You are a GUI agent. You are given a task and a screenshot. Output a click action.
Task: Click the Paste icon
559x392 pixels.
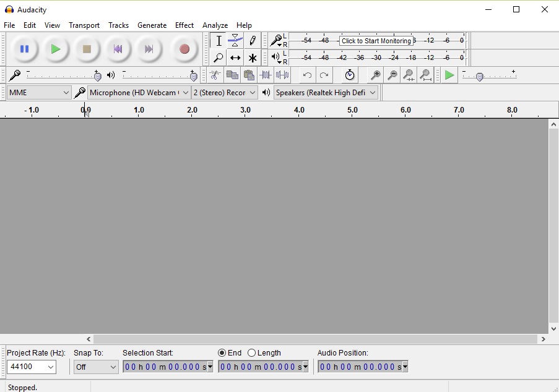tap(249, 75)
